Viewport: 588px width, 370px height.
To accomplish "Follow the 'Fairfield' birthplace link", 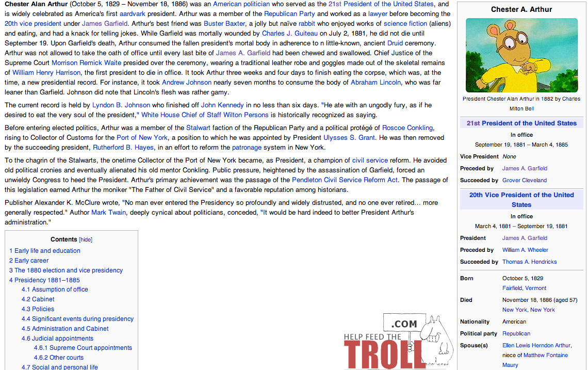I will [513, 288].
